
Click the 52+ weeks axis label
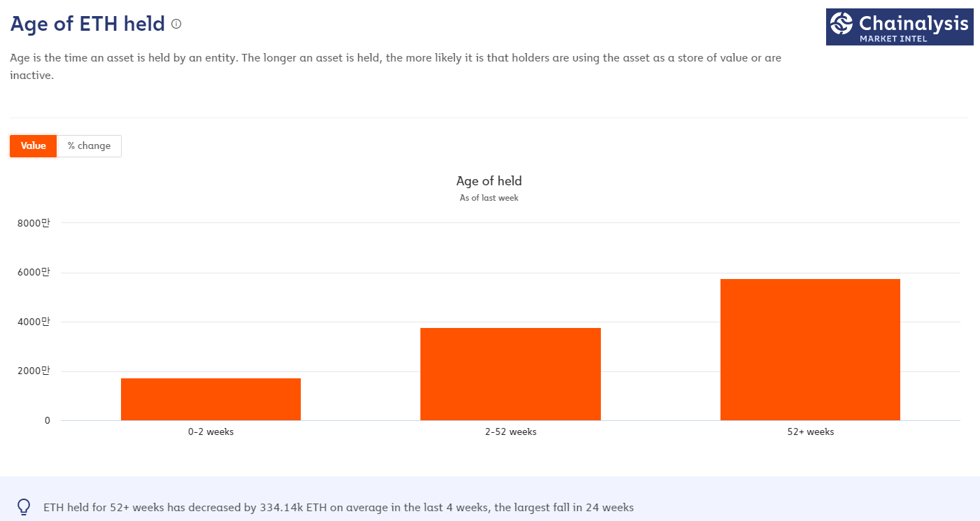[811, 432]
